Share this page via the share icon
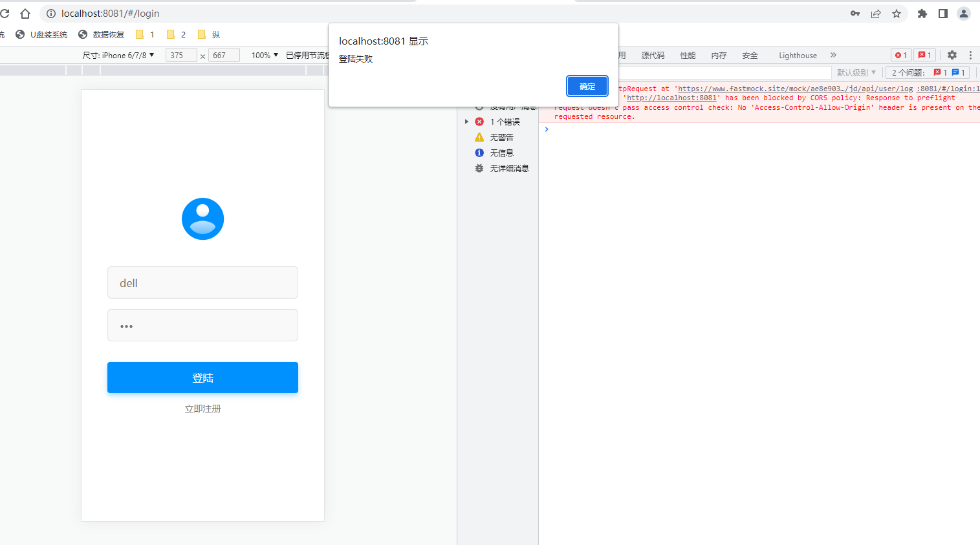The image size is (980, 545). click(876, 14)
